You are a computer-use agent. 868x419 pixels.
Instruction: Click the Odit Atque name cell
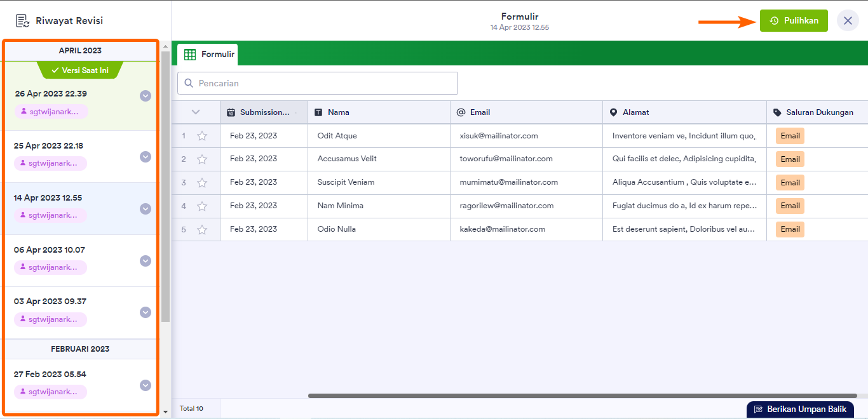click(379, 136)
